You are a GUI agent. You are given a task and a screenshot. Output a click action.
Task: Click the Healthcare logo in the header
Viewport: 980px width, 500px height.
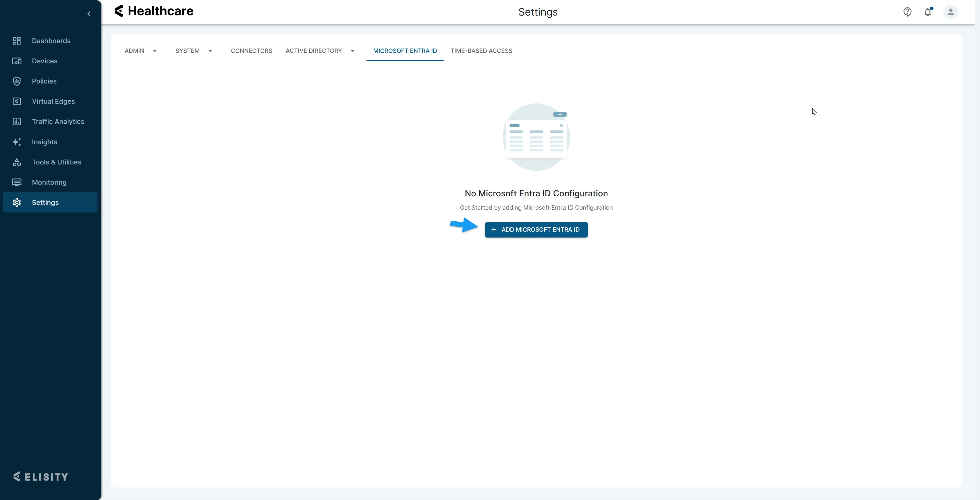[x=154, y=11]
